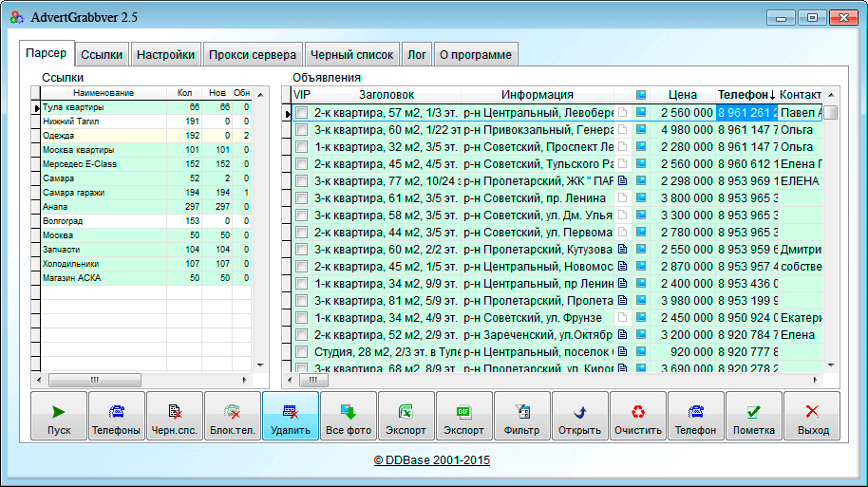Open photo icon in 3 800 000 row
The height and width of the screenshot is (487, 868).
point(641,197)
